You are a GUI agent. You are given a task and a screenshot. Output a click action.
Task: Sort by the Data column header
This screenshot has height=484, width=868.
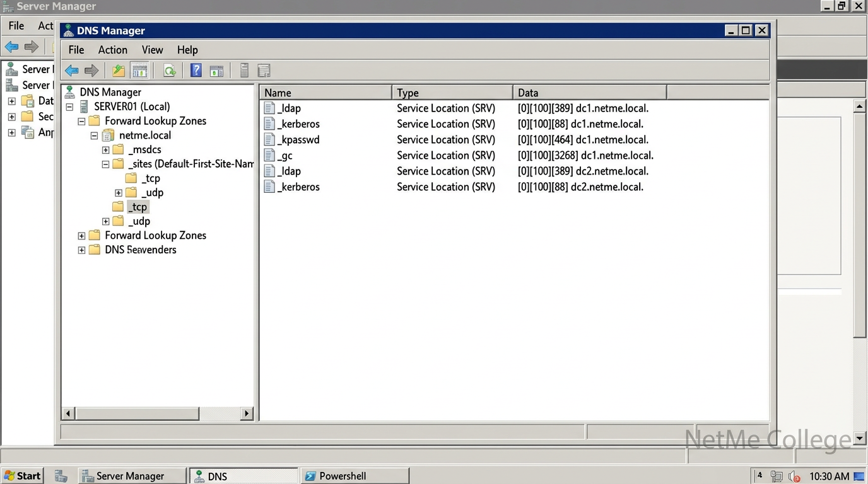[x=589, y=93]
